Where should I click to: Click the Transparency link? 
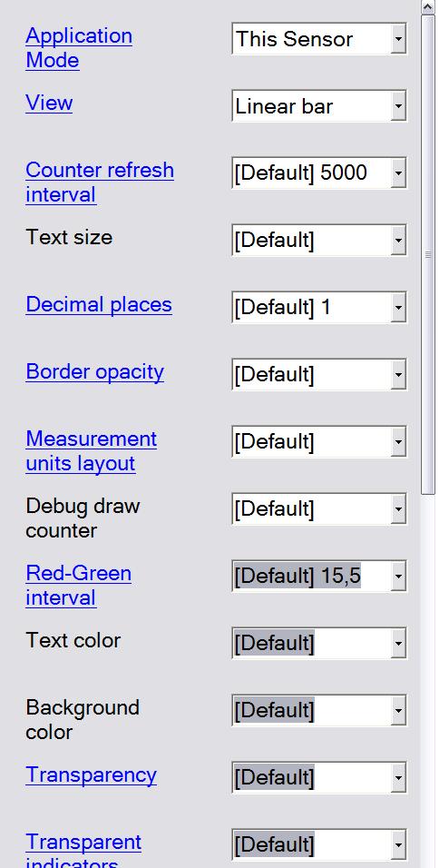point(92,775)
